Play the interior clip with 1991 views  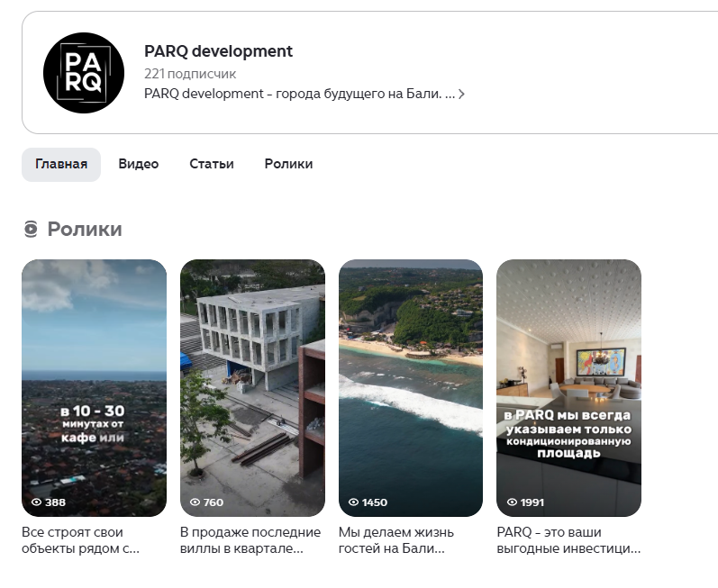568,388
